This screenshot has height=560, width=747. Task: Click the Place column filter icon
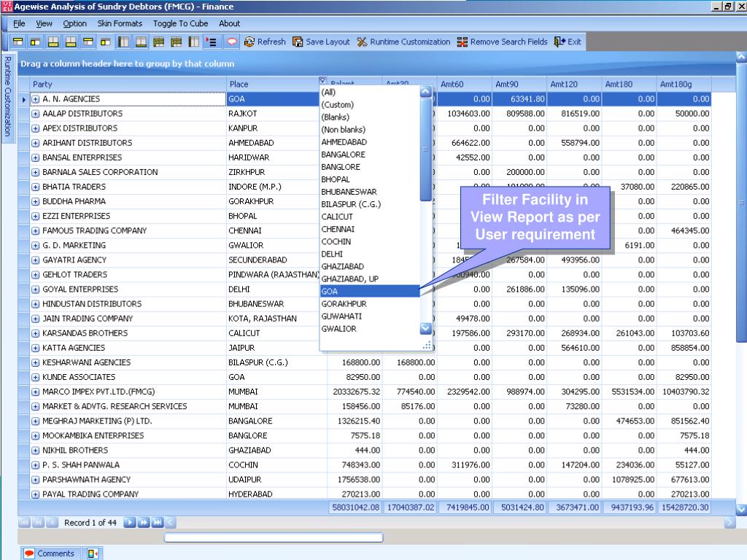(x=322, y=80)
